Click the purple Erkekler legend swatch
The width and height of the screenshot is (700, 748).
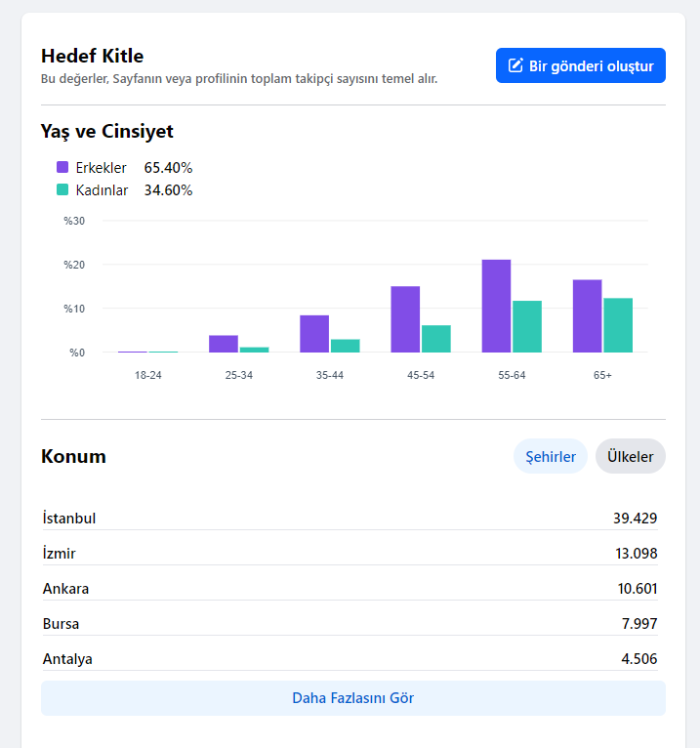click(x=62, y=167)
